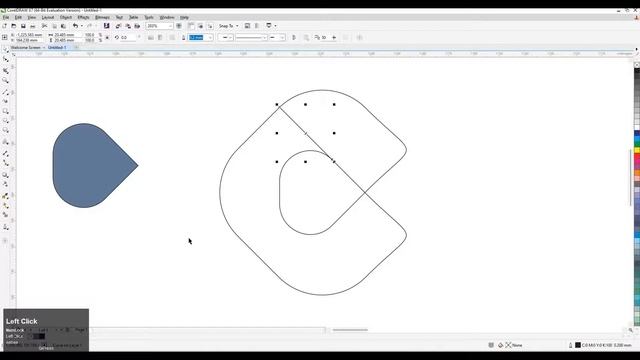The width and height of the screenshot is (640, 360).
Task: Select the Pick tool in toolbox
Action: click(x=6, y=49)
